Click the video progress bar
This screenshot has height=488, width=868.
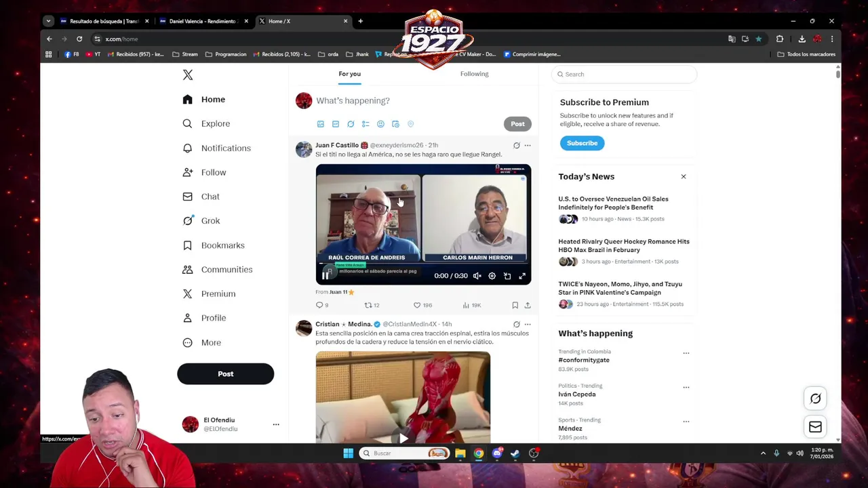[x=423, y=264]
